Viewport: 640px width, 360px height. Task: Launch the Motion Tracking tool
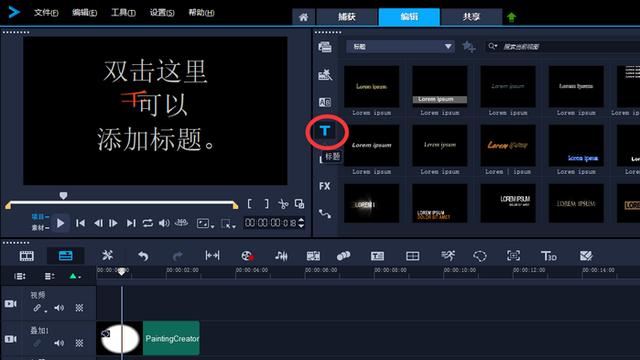[x=343, y=256]
